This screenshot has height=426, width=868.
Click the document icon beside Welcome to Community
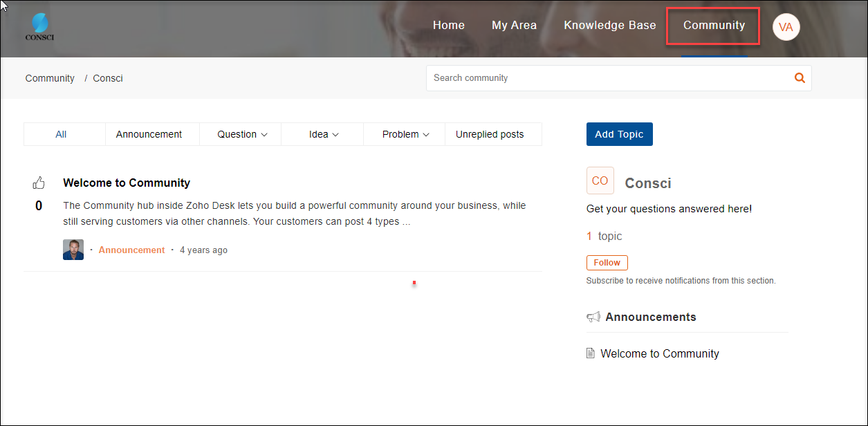coord(590,353)
